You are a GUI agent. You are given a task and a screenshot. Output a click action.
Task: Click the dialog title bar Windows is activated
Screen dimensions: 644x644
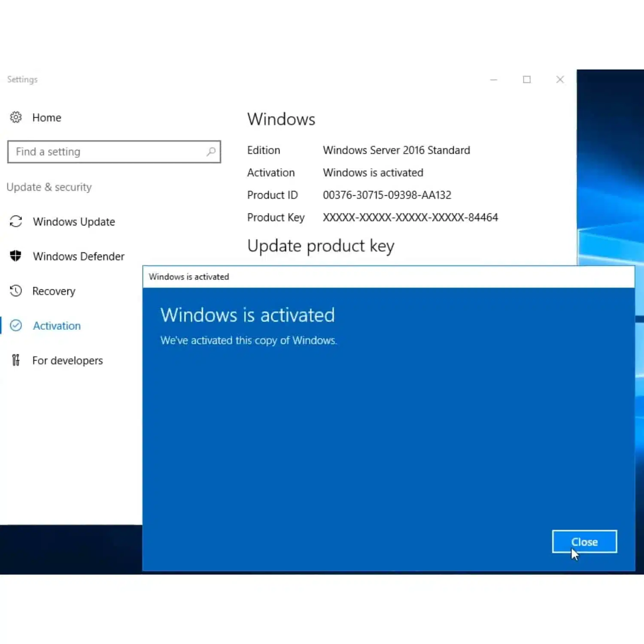(389, 276)
